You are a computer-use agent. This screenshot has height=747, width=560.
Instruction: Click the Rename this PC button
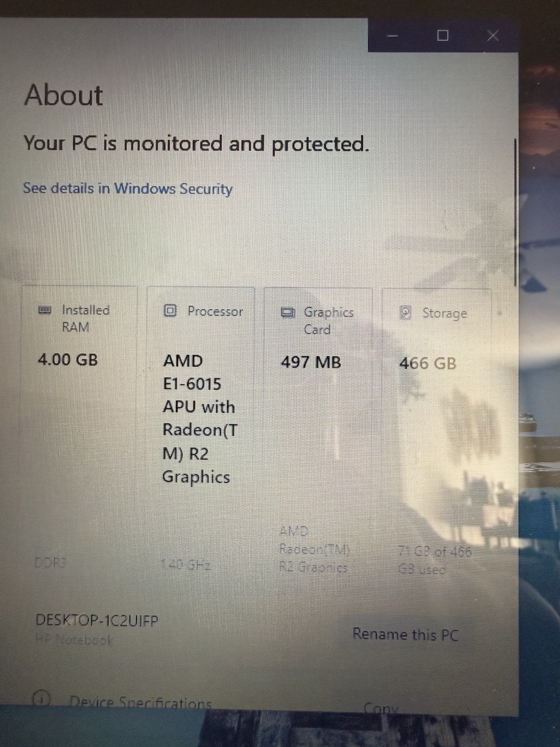[x=406, y=634]
